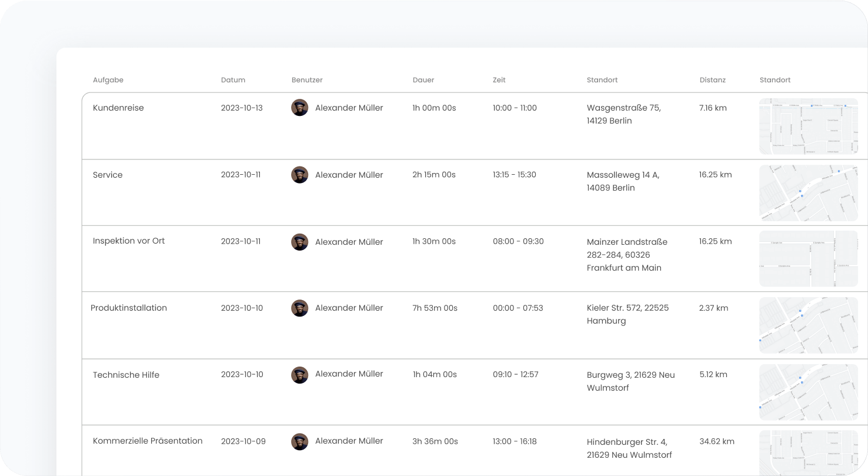Screen dimensions: 868x476
Task: Open the map thumbnail for Kieler Str. 572
Action: [x=808, y=325]
